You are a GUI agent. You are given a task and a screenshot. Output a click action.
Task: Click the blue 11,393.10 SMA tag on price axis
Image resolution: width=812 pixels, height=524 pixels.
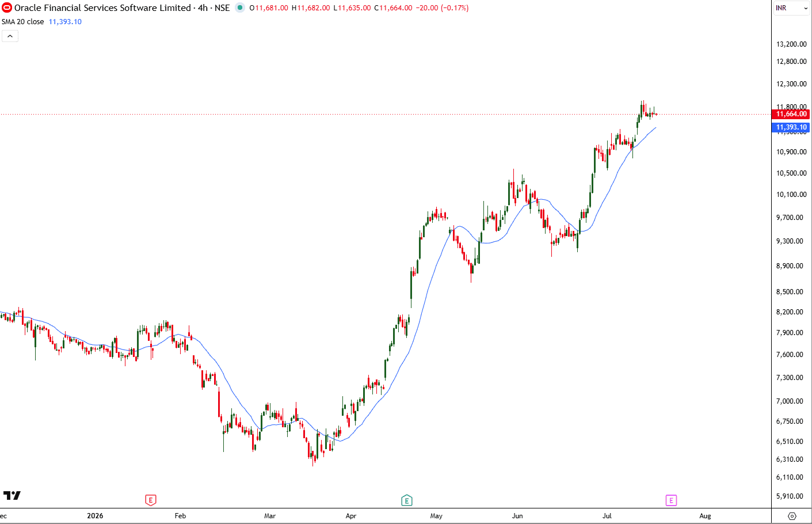pos(791,127)
